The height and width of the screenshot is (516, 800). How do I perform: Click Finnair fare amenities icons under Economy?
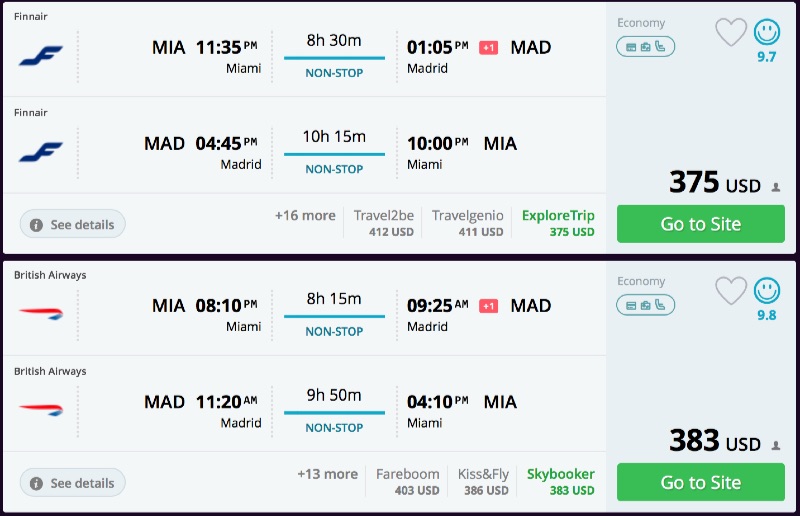(645, 46)
